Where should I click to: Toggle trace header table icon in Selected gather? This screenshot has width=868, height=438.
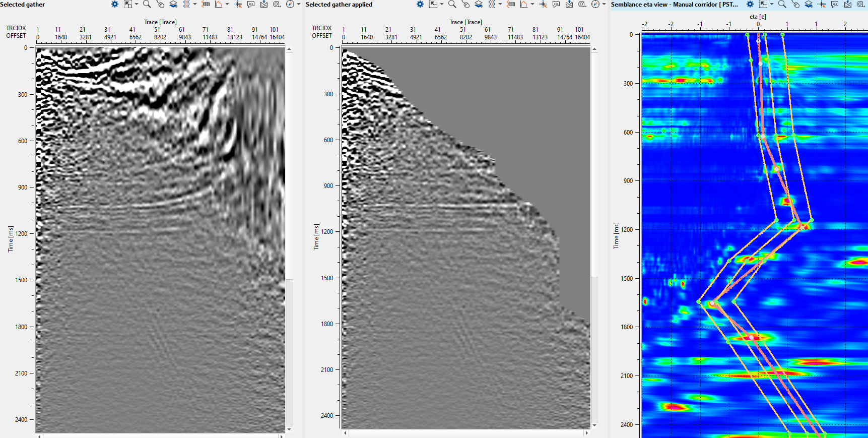tap(206, 4)
